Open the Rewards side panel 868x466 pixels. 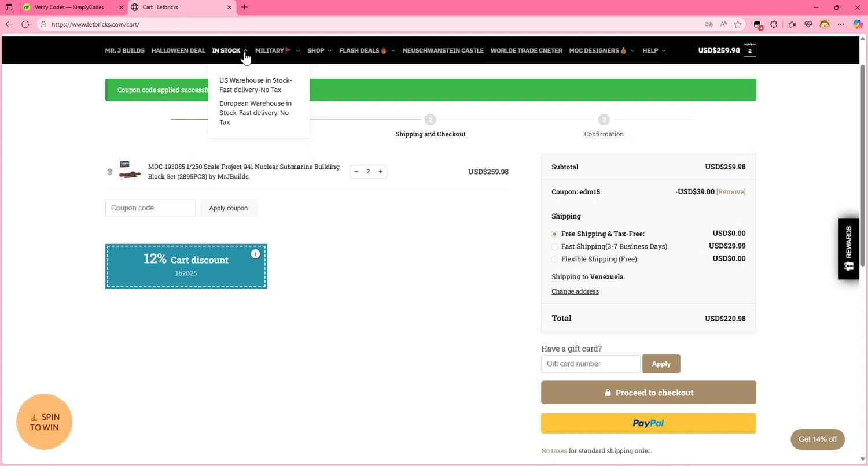tap(848, 249)
